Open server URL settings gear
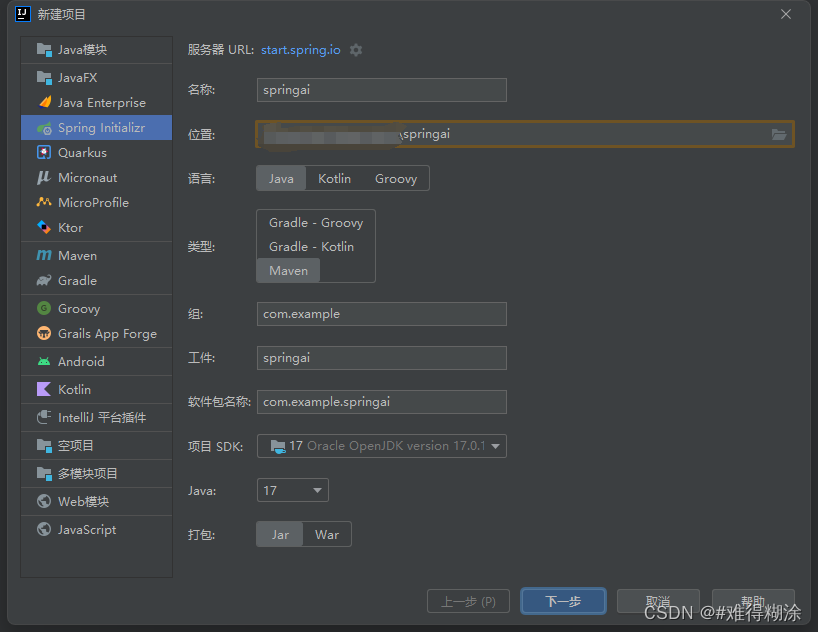 click(356, 50)
